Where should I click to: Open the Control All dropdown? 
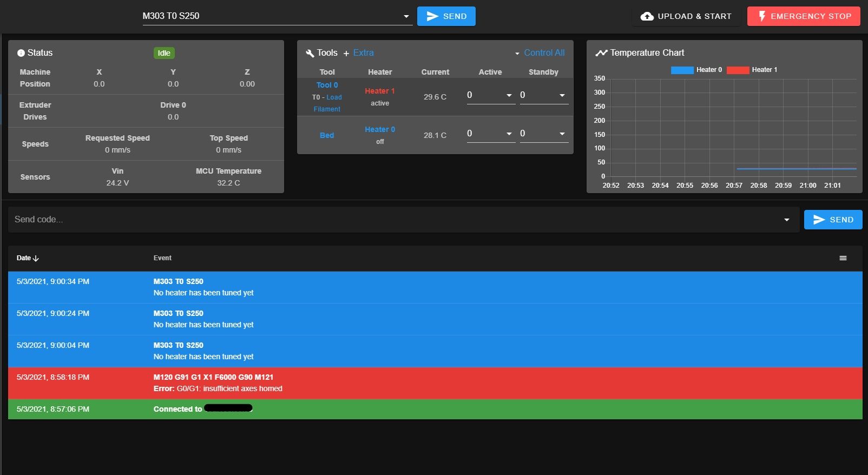[540, 53]
